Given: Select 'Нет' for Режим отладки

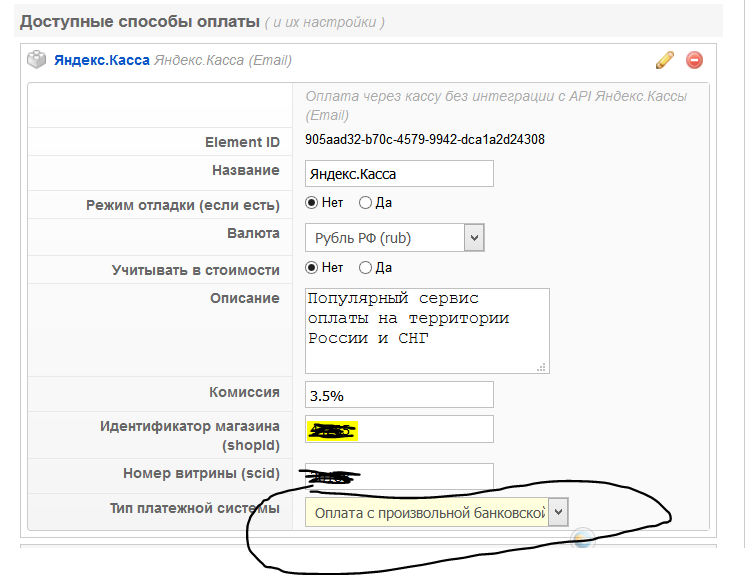Looking at the screenshot, I should pos(312,203).
